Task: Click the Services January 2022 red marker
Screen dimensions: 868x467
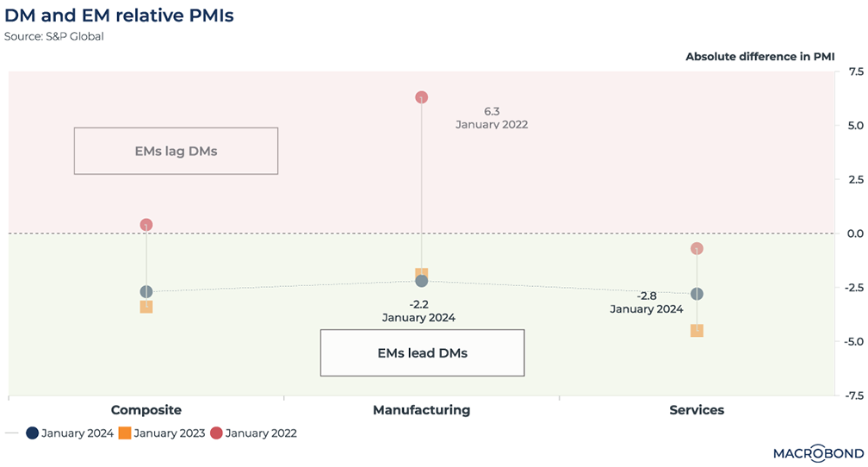Action: [x=697, y=249]
